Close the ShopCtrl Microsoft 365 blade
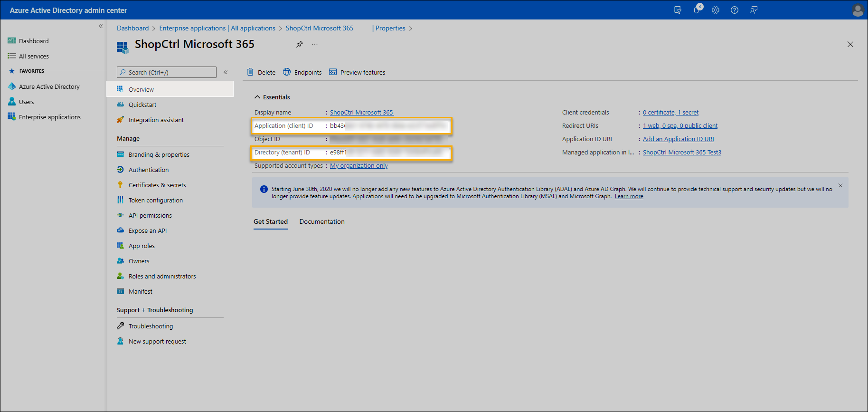 point(850,44)
